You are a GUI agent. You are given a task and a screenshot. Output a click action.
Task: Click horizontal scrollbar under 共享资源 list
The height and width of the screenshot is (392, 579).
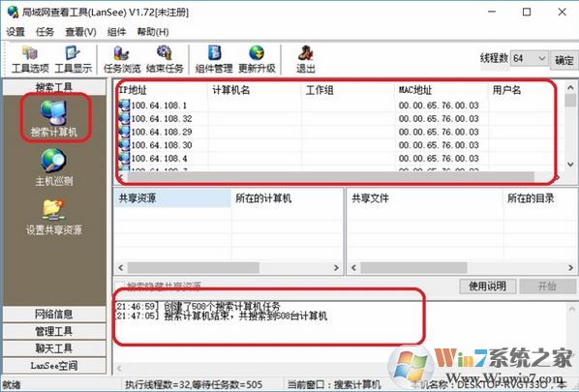pos(194,267)
